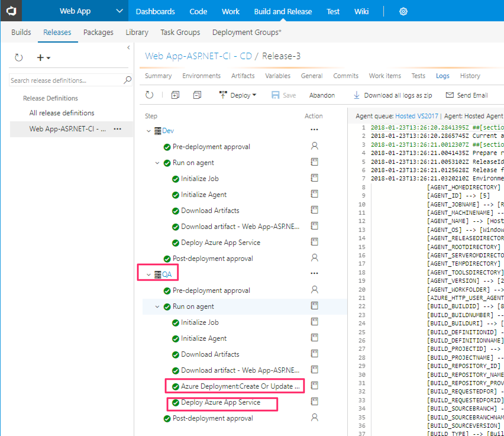Screen dimensions: 504x436
Task: Collapse the left panel with chevron
Action: point(128,47)
